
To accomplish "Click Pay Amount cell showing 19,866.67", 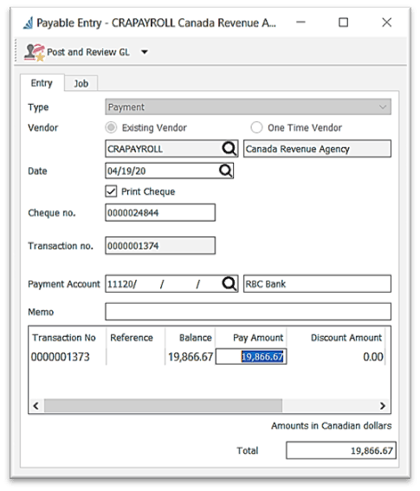I will pyautogui.click(x=251, y=357).
